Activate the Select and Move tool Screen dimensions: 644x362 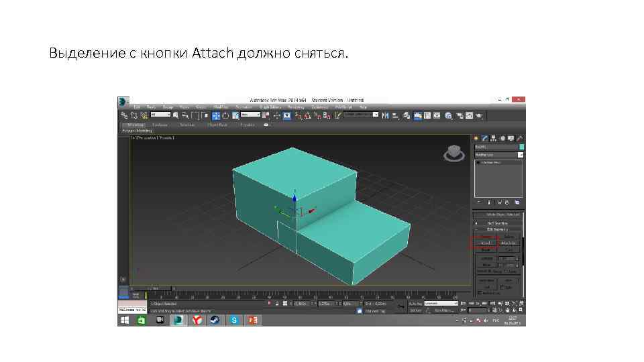[x=215, y=116]
